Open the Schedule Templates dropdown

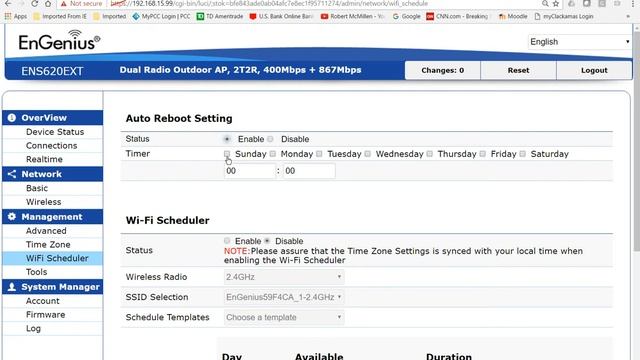(284, 317)
